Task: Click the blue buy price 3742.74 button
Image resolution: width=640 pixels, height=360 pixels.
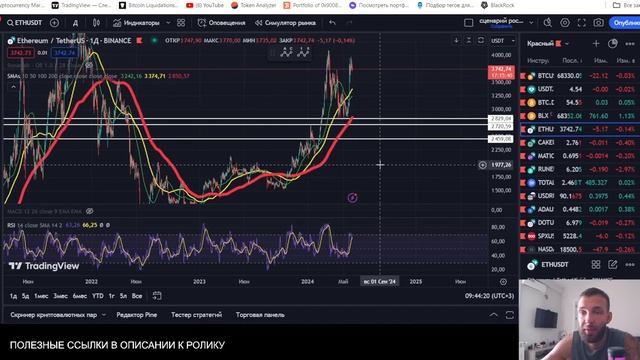Action: tap(64, 53)
